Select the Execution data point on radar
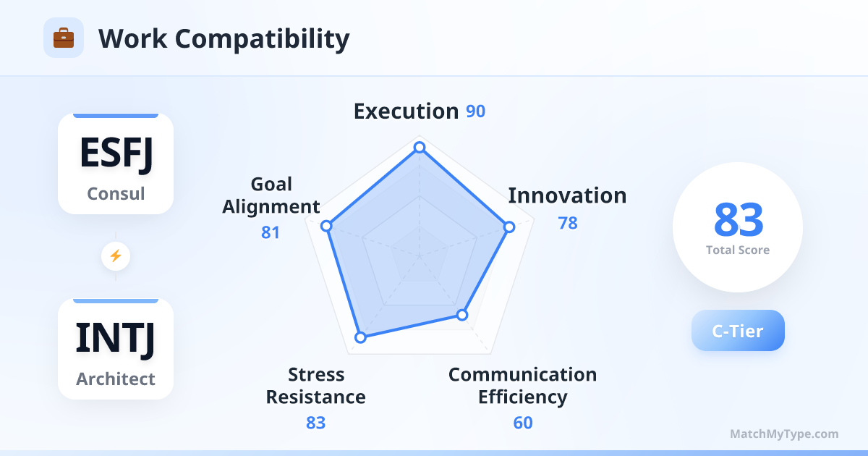Screen dimensions: 868x456 [419, 148]
